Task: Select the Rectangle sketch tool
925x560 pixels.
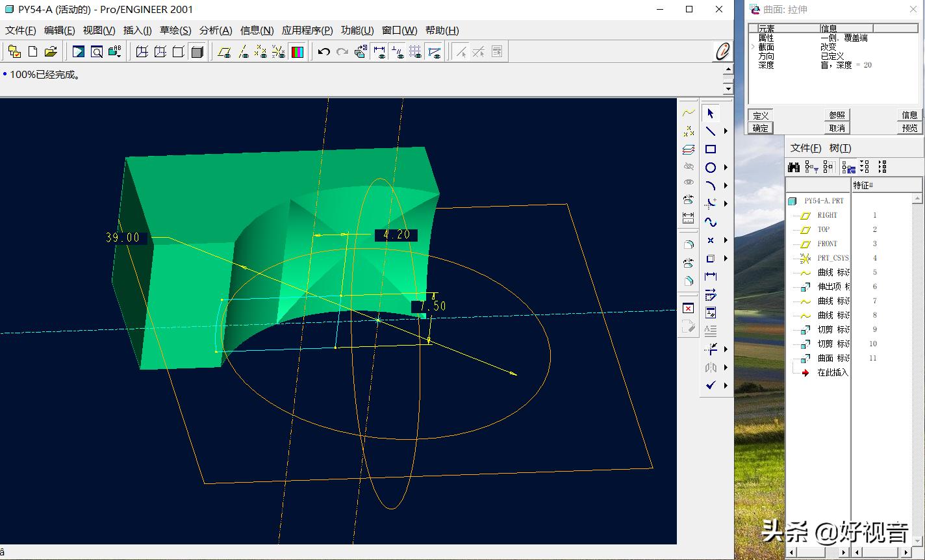Action: [x=711, y=149]
